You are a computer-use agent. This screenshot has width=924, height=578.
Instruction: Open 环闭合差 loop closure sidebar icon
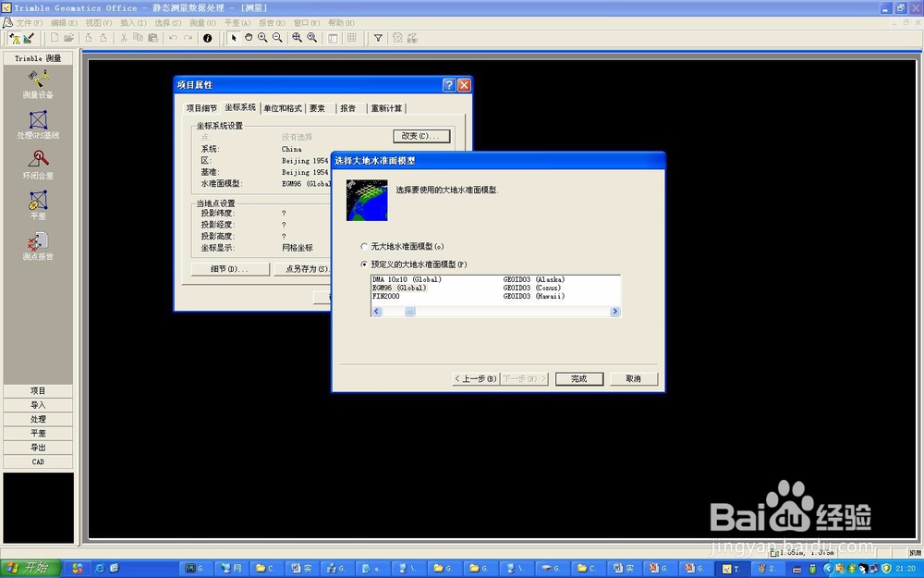(38, 165)
